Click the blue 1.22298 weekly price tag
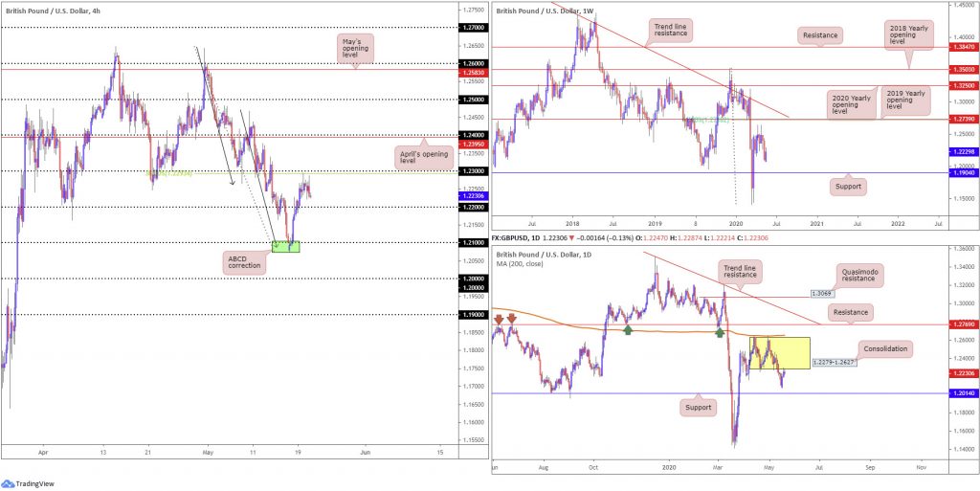 (963, 152)
